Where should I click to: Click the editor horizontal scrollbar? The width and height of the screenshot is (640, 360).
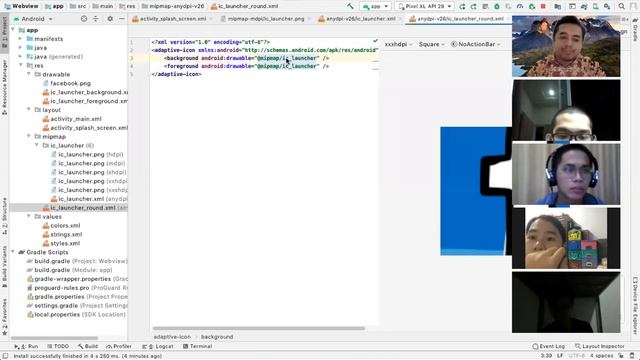coord(259,328)
